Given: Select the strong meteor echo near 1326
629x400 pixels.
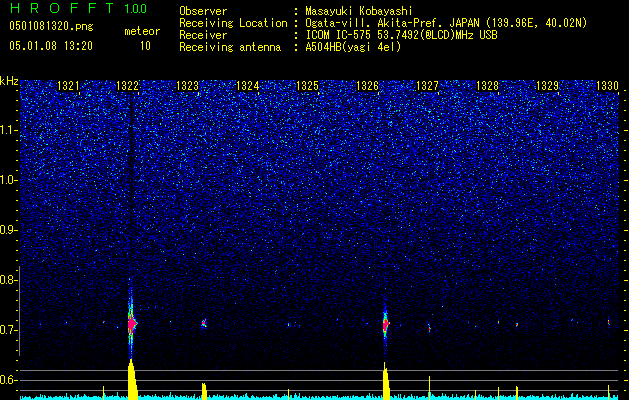Looking at the screenshot, I should pos(386,324).
